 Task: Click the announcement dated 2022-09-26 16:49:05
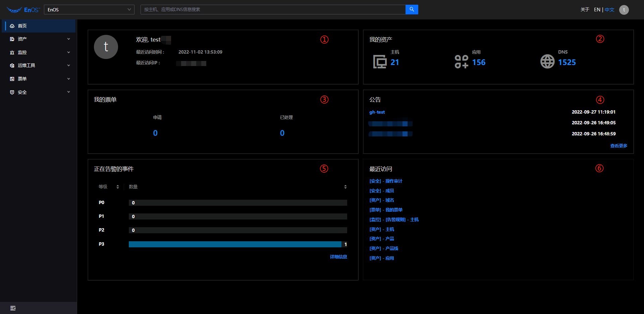tap(391, 124)
